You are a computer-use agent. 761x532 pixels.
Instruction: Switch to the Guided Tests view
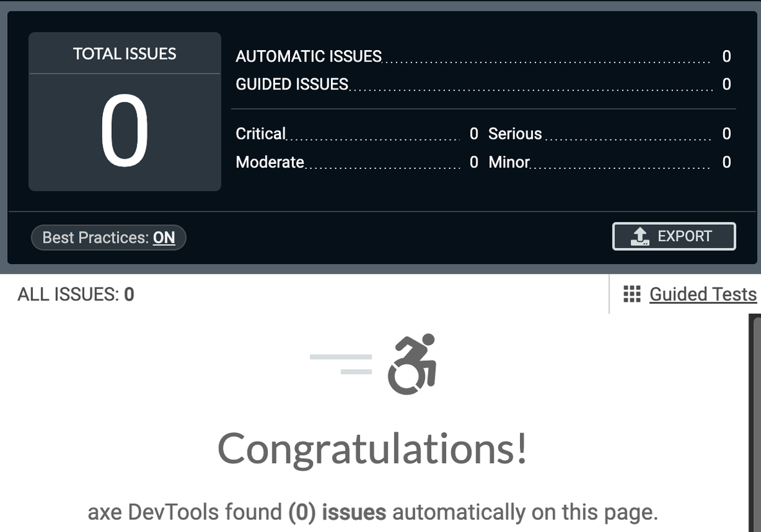click(x=703, y=294)
